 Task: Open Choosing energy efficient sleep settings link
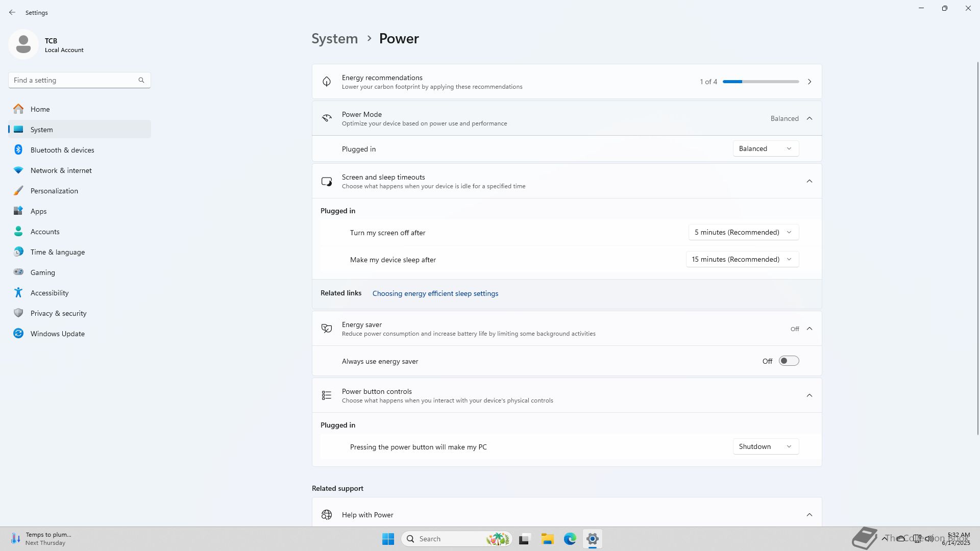435,293
